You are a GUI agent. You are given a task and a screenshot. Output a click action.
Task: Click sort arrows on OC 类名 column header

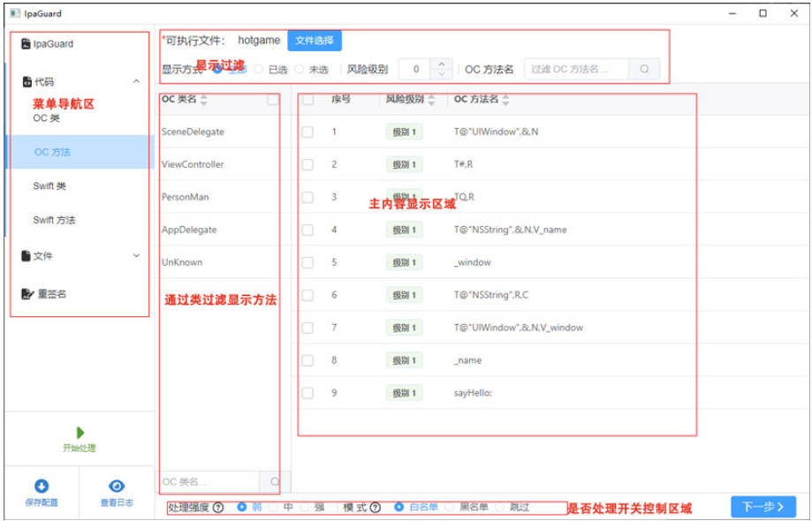203,100
